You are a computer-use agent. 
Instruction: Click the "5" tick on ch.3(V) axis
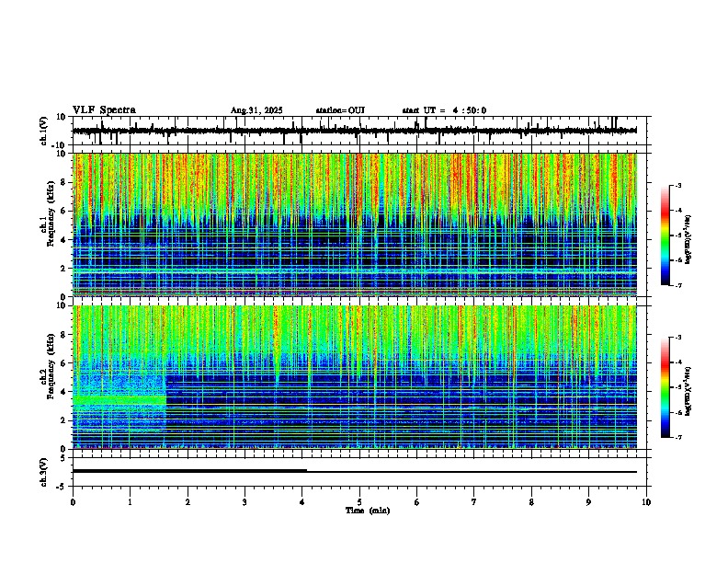[63, 458]
